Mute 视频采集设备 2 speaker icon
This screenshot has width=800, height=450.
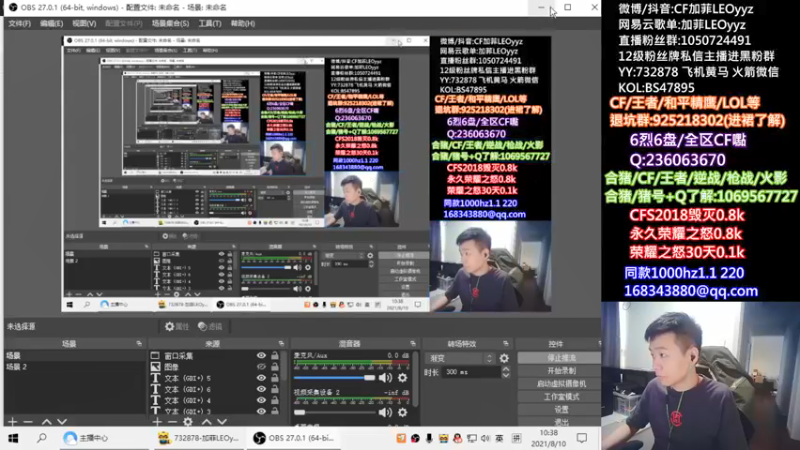[385, 412]
